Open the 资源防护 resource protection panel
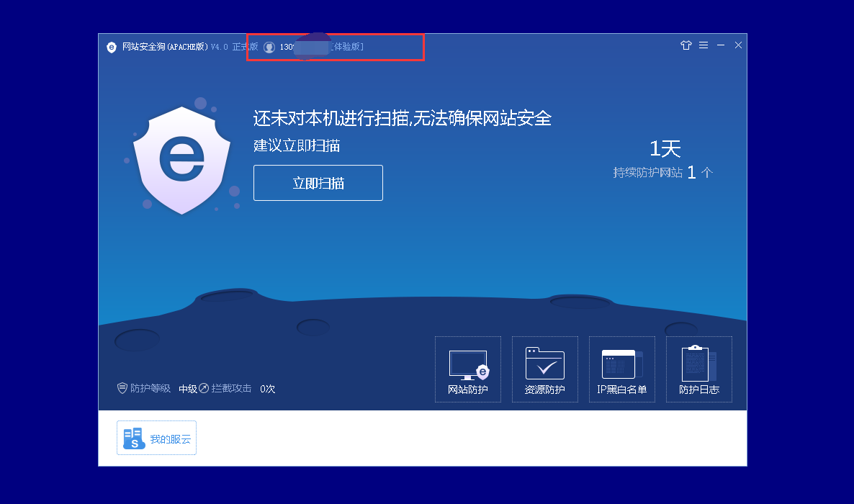This screenshot has width=854, height=504. [x=545, y=369]
